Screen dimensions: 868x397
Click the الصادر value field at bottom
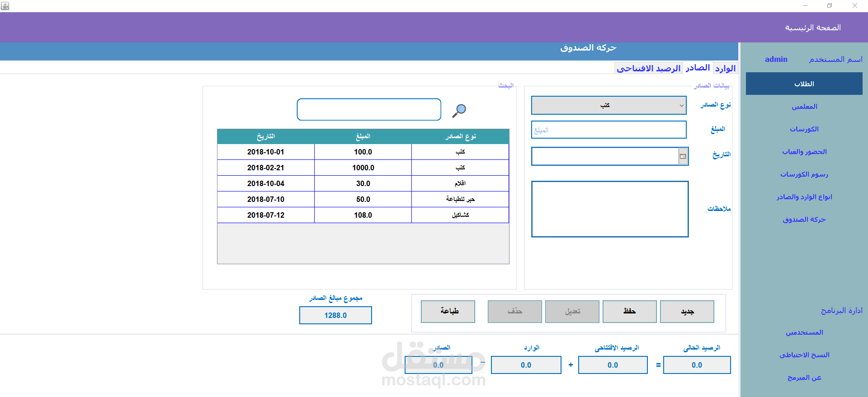pos(438,365)
